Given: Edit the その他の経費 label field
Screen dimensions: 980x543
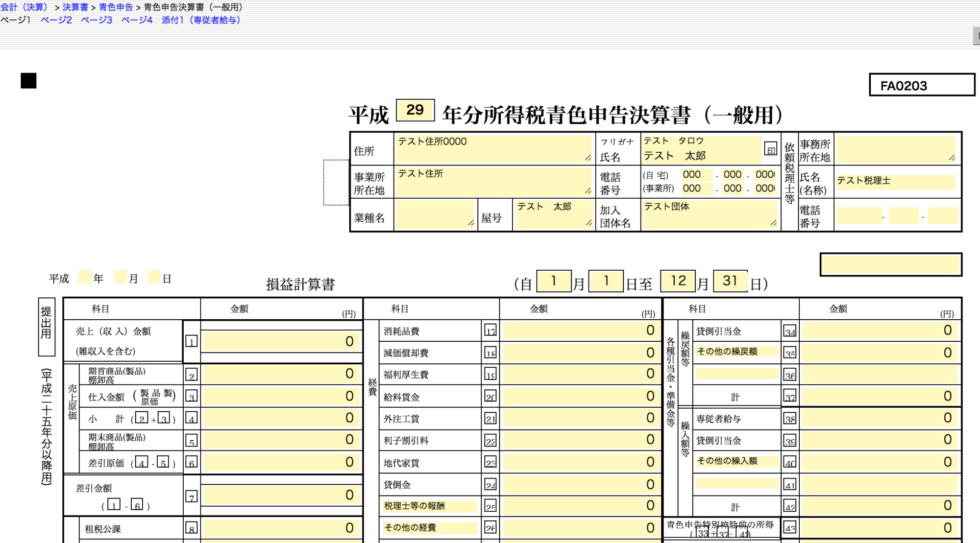Looking at the screenshot, I should coord(430,528).
